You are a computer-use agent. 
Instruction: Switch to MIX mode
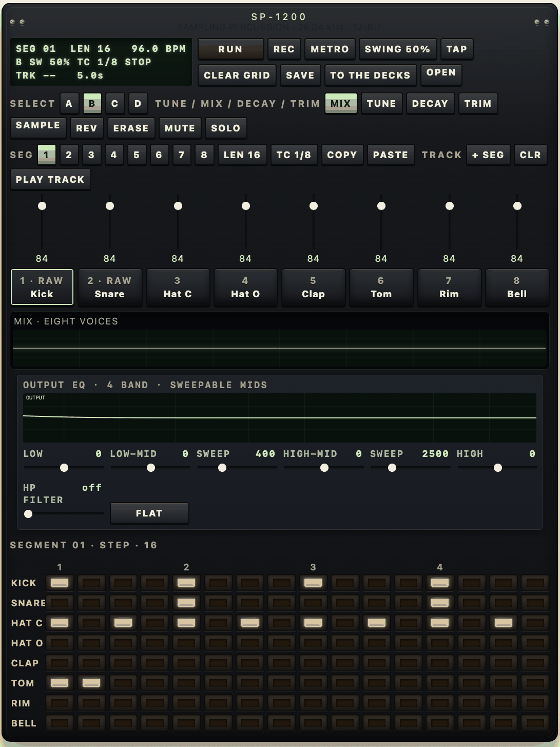tap(341, 103)
